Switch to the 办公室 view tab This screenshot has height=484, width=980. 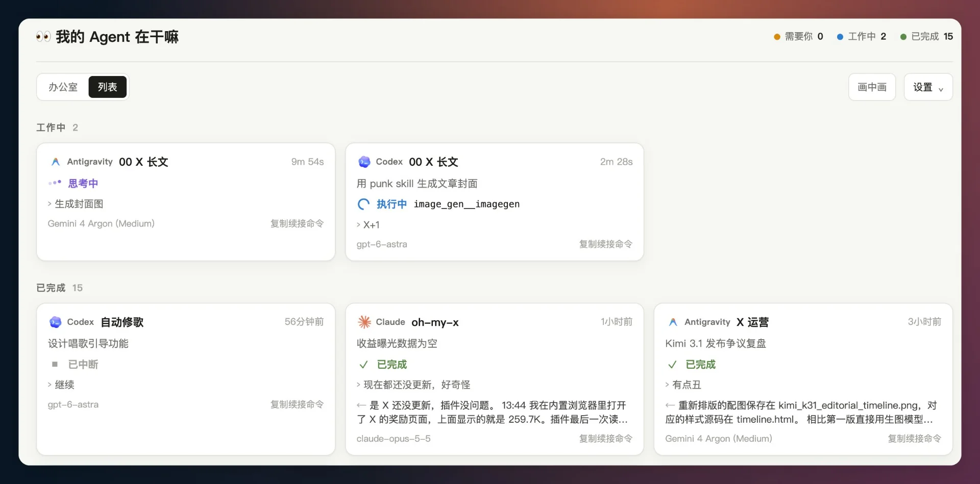63,87
